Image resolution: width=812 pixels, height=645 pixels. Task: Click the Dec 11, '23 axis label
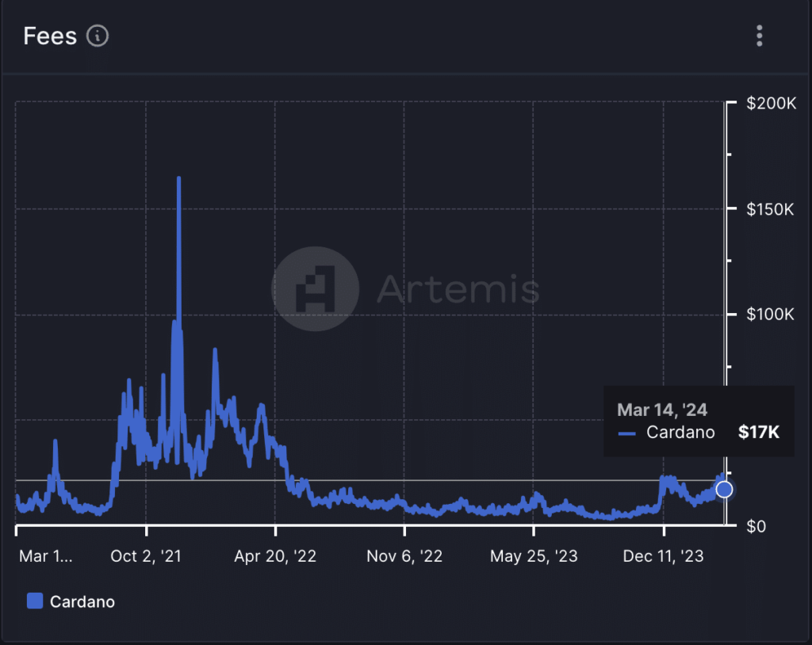[663, 556]
